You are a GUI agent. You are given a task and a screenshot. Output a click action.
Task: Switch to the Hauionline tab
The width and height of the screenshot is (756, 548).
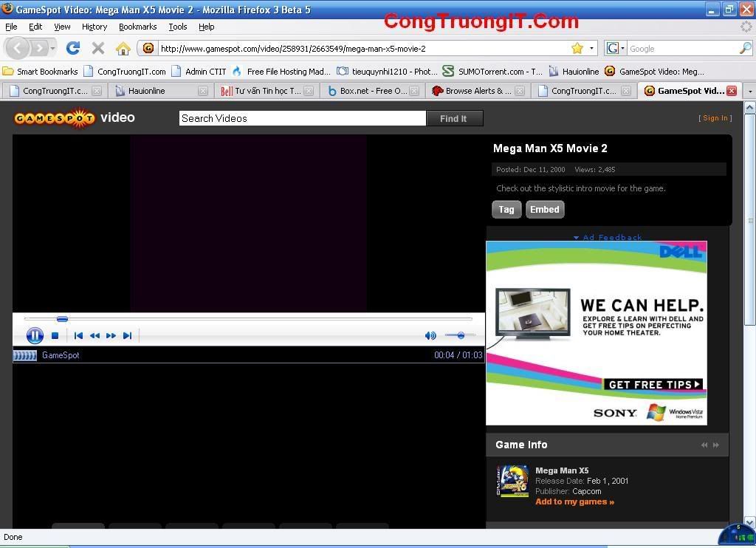tap(160, 91)
